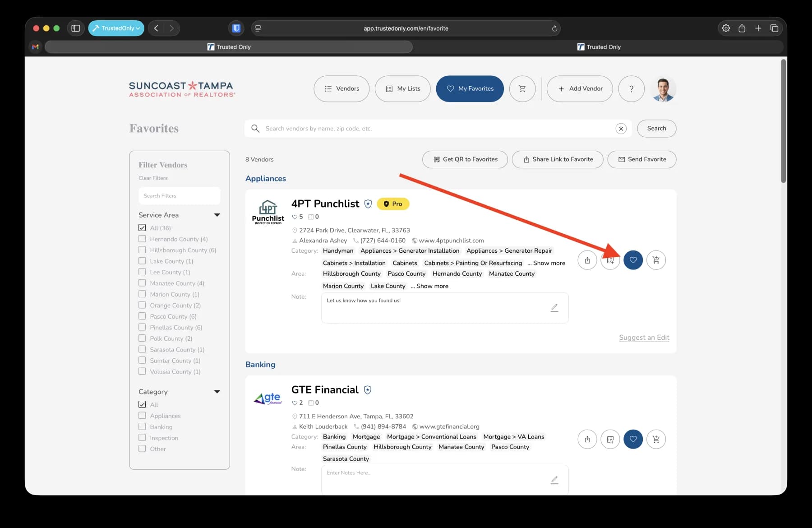Open the user profile avatar
The height and width of the screenshot is (528, 812).
(663, 89)
